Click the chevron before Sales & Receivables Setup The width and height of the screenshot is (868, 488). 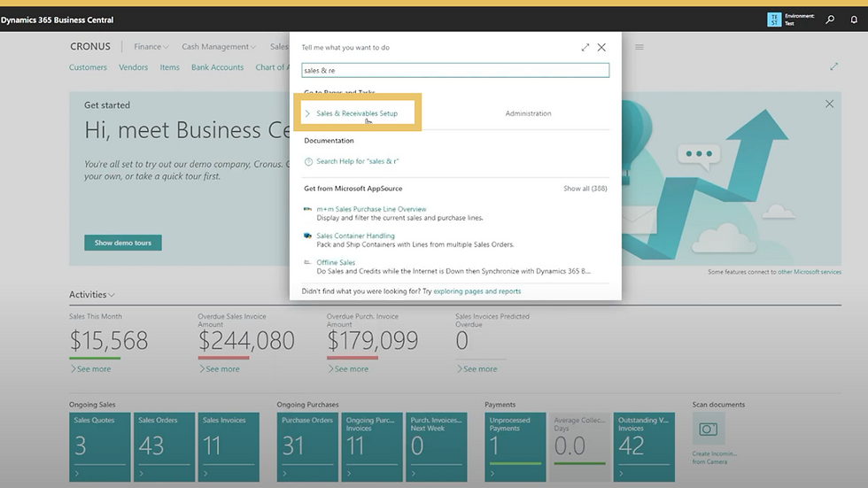(x=308, y=113)
